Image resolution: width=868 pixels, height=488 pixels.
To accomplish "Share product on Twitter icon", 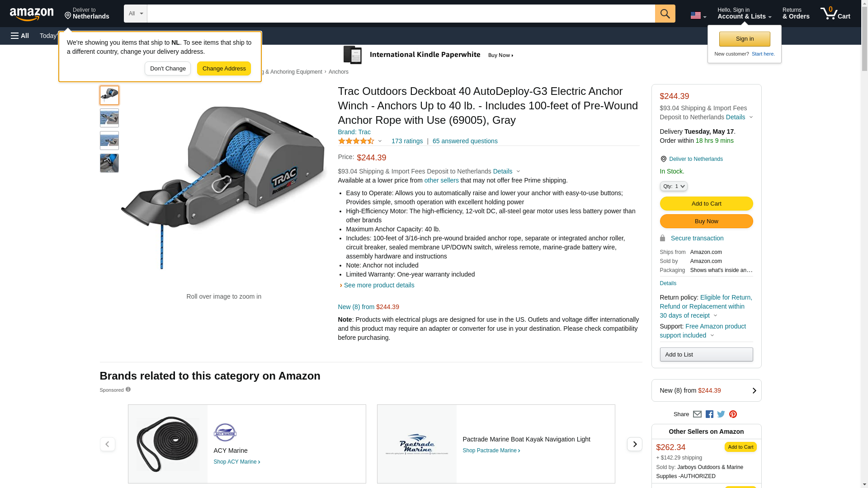I will click(721, 414).
